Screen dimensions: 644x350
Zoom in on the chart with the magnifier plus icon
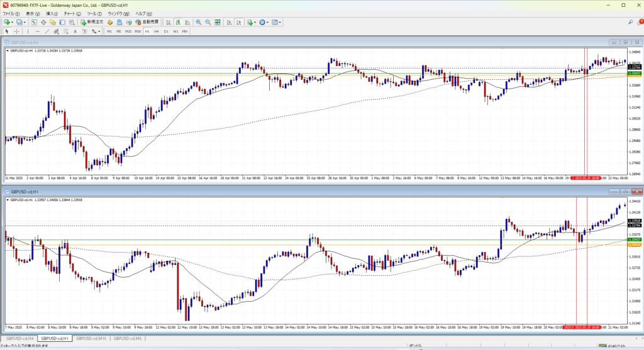pos(198,22)
